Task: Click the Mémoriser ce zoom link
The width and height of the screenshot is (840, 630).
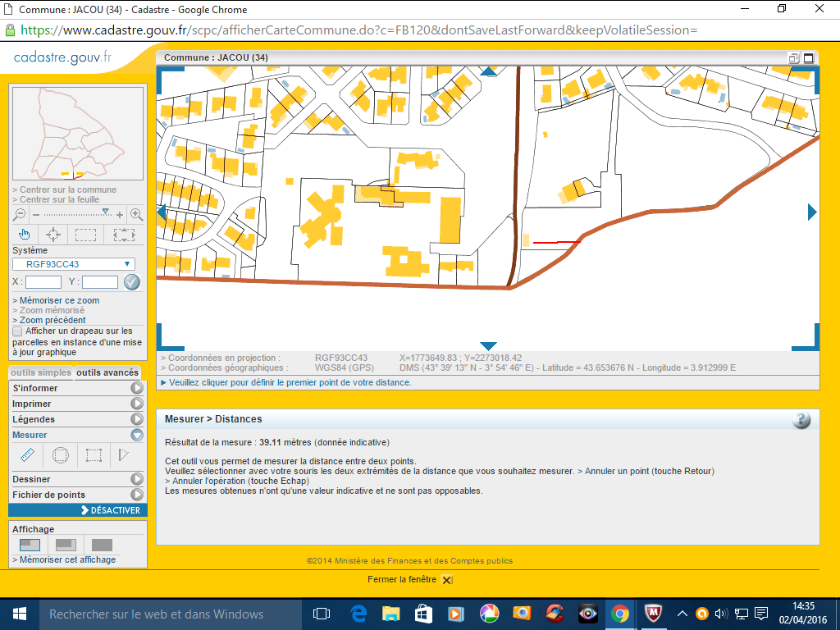Action: (56, 300)
